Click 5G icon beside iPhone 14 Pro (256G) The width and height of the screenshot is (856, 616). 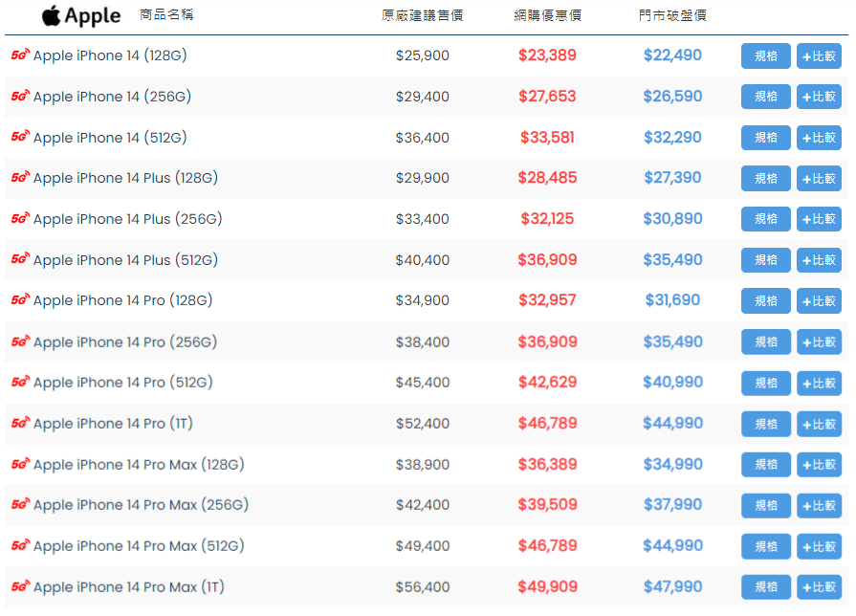click(x=20, y=341)
